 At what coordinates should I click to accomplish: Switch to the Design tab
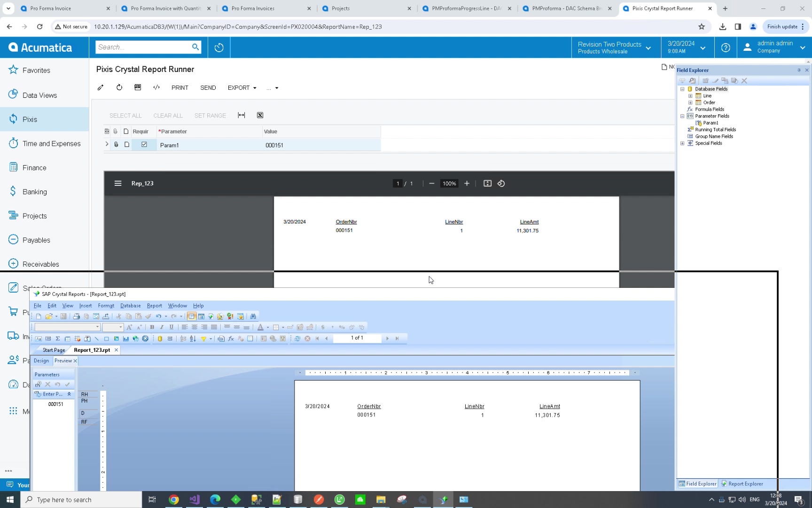tap(41, 361)
